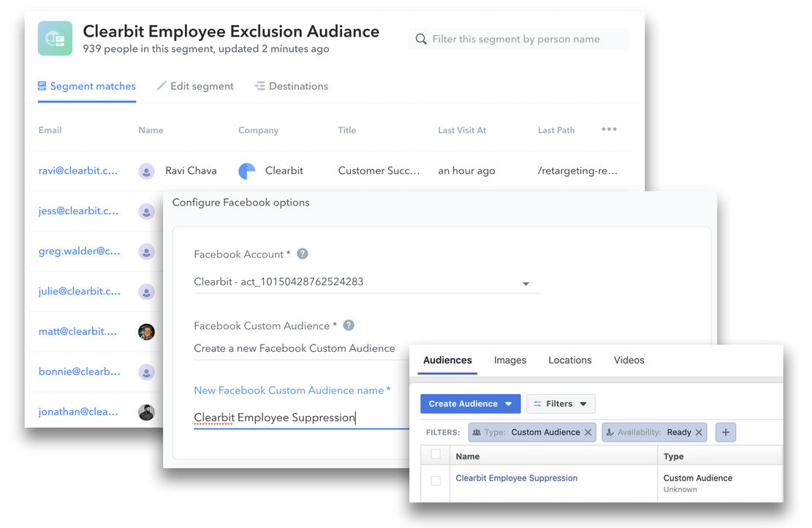
Task: Click the Last Visit At column header
Action: click(x=462, y=130)
